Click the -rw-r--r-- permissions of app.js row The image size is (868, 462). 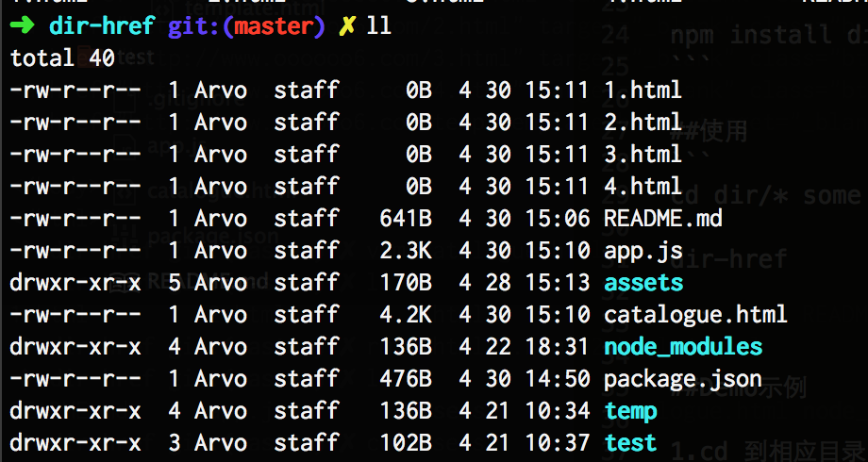[x=75, y=250]
